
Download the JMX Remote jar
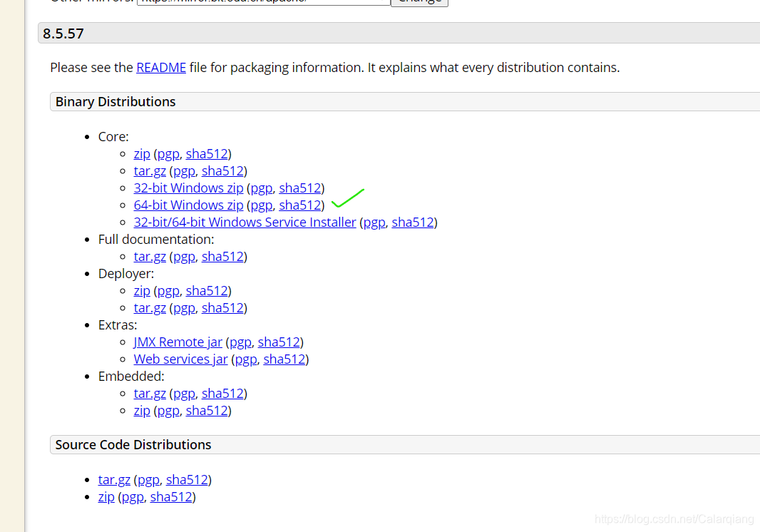[178, 342]
